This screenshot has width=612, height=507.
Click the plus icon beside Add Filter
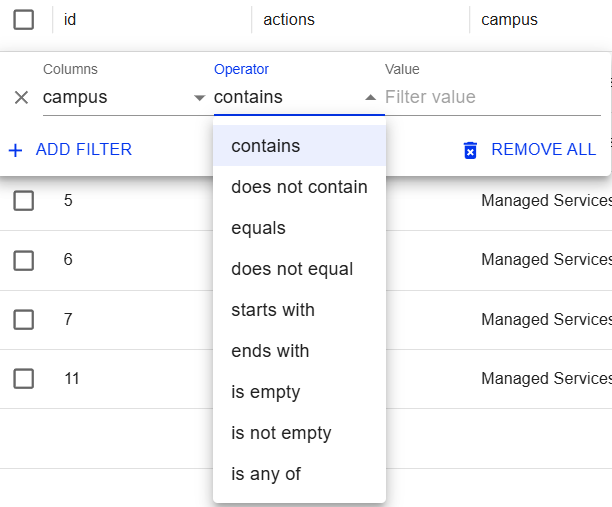(x=16, y=150)
